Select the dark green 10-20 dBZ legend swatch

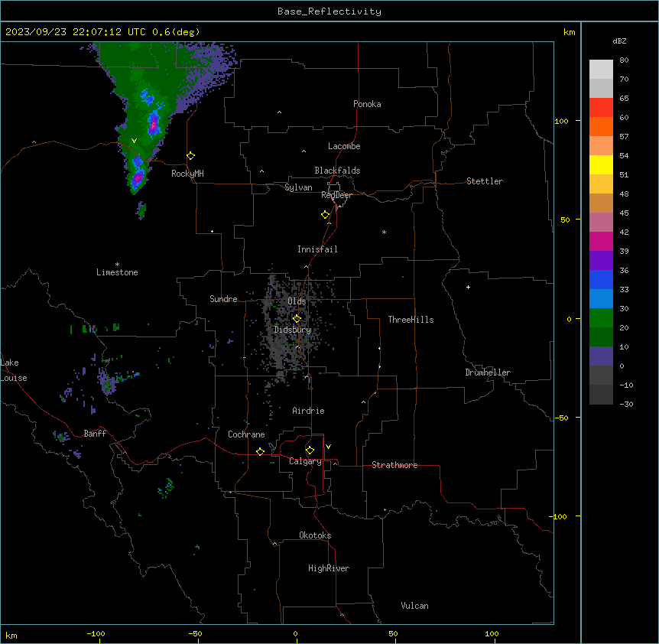(601, 337)
